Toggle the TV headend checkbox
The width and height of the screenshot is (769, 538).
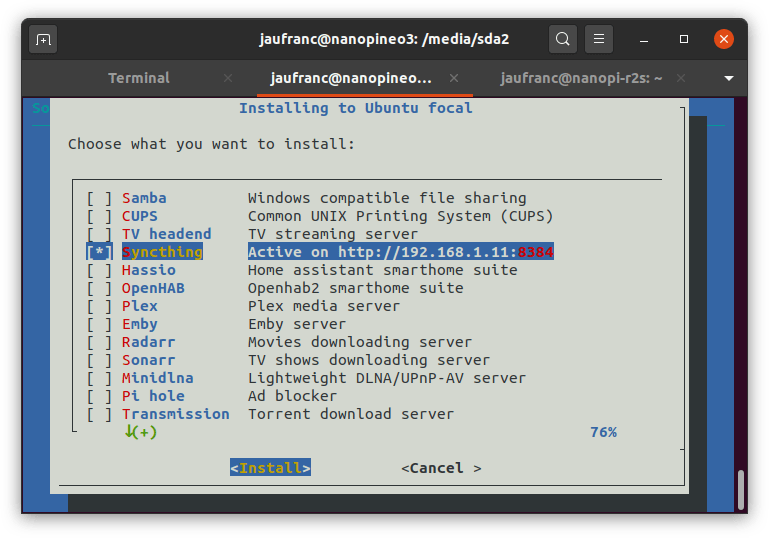pos(100,234)
